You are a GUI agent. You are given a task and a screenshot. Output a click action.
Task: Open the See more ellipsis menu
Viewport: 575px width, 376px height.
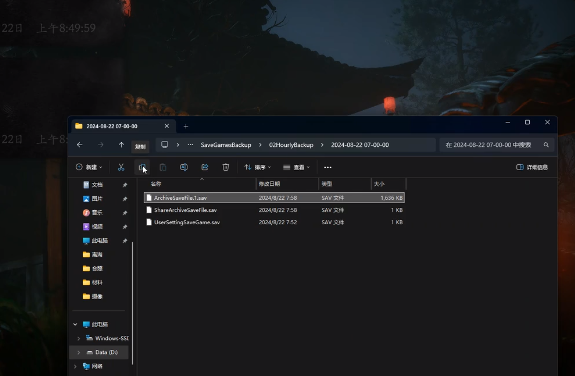327,167
